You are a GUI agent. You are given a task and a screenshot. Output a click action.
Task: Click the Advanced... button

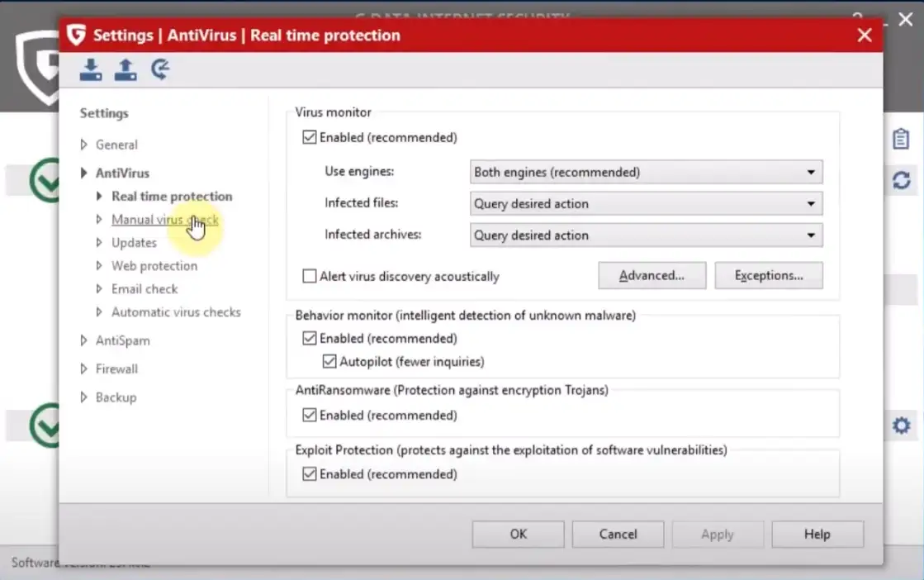(652, 276)
